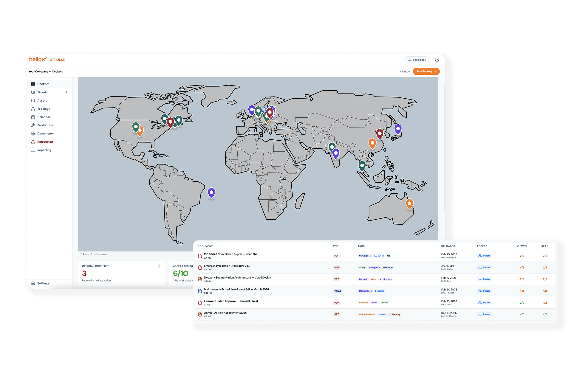Click the Compliance tag on the Jena Q4 report
Screen dimensions: 588x373
tap(365, 256)
